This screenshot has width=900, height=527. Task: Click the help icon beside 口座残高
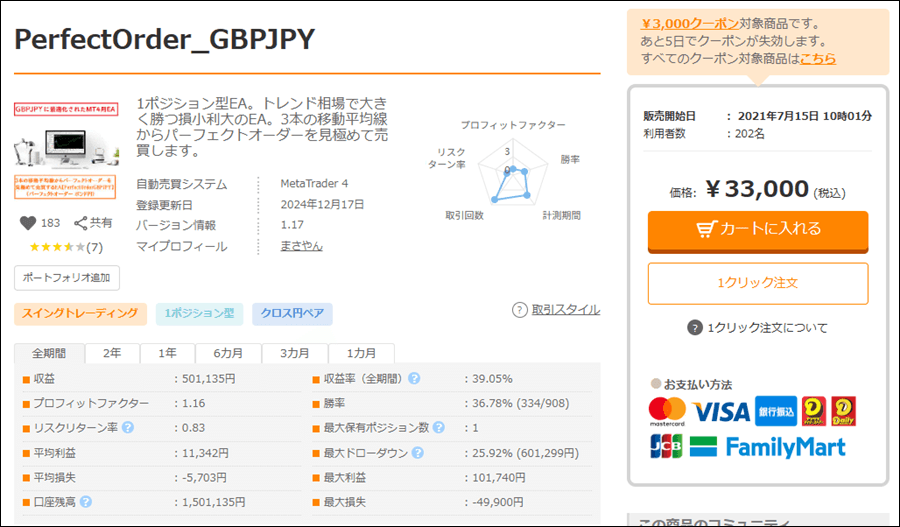tap(86, 502)
